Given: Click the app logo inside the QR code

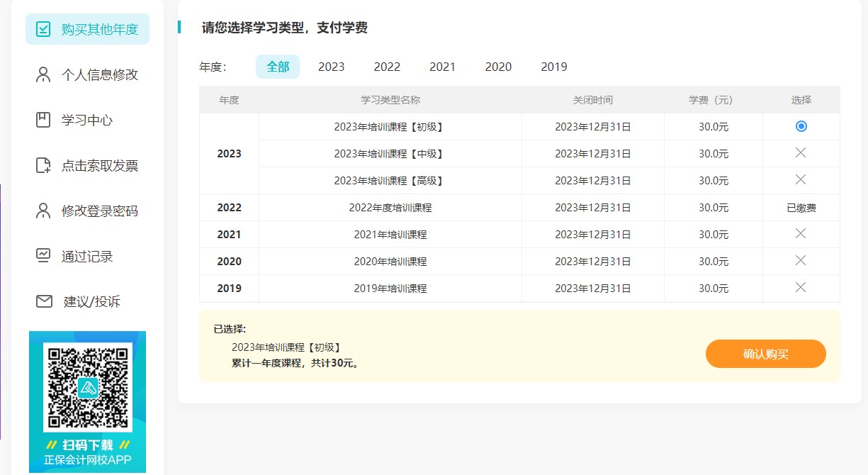Looking at the screenshot, I should (x=87, y=387).
